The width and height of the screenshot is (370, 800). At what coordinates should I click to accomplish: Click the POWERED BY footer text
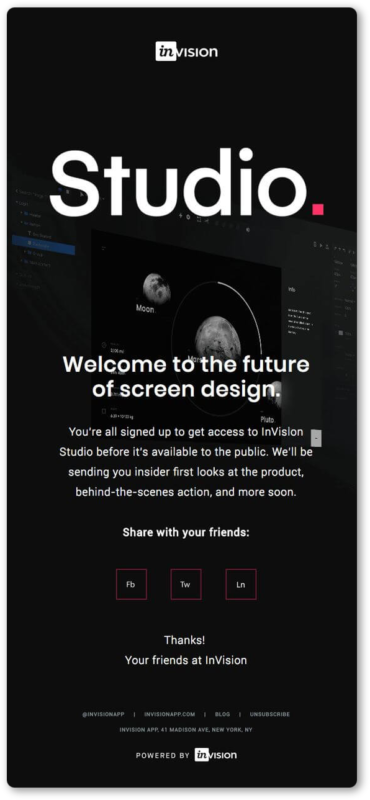[163, 756]
